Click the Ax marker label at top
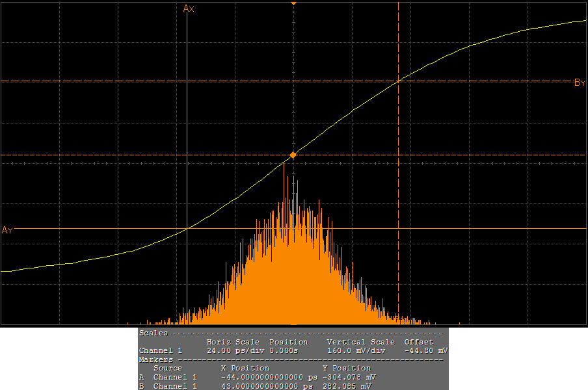588x390 pixels. click(189, 8)
